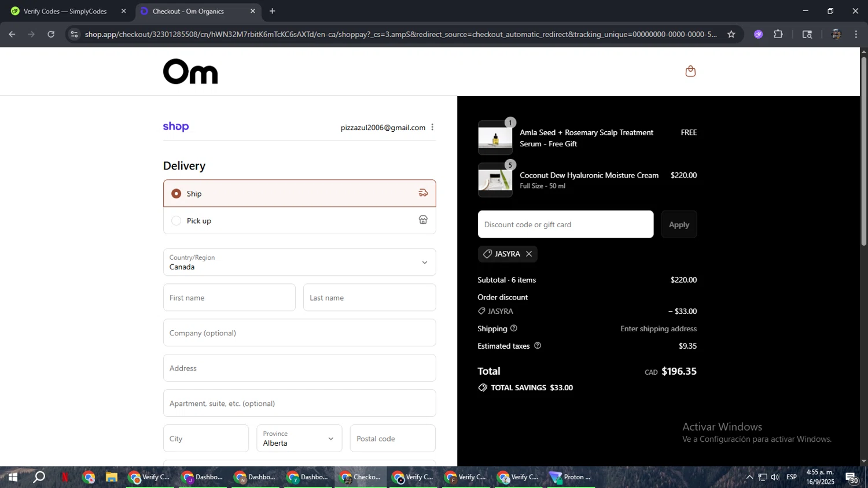This screenshot has width=868, height=488.
Task: Switch to Verify Codes SimplyCodes tab
Action: click(x=65, y=11)
